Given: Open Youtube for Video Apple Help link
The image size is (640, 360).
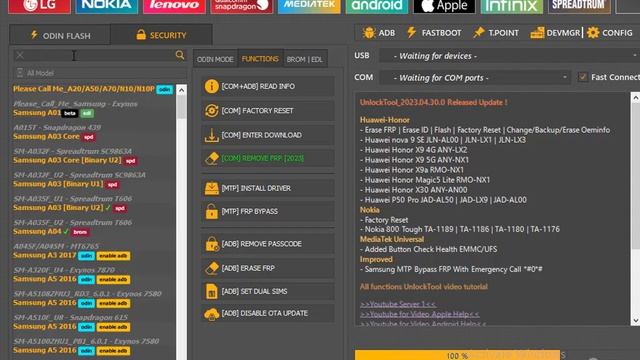Looking at the screenshot, I should 420,314.
